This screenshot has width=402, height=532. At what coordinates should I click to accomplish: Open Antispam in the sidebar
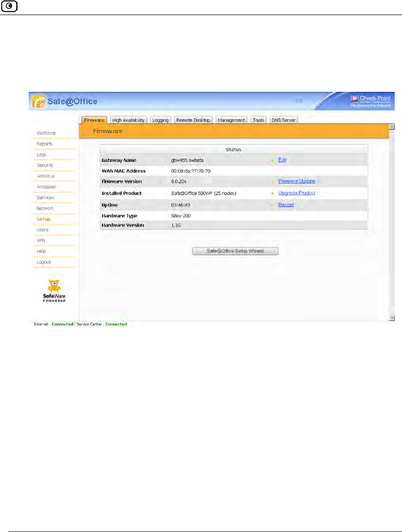click(46, 187)
